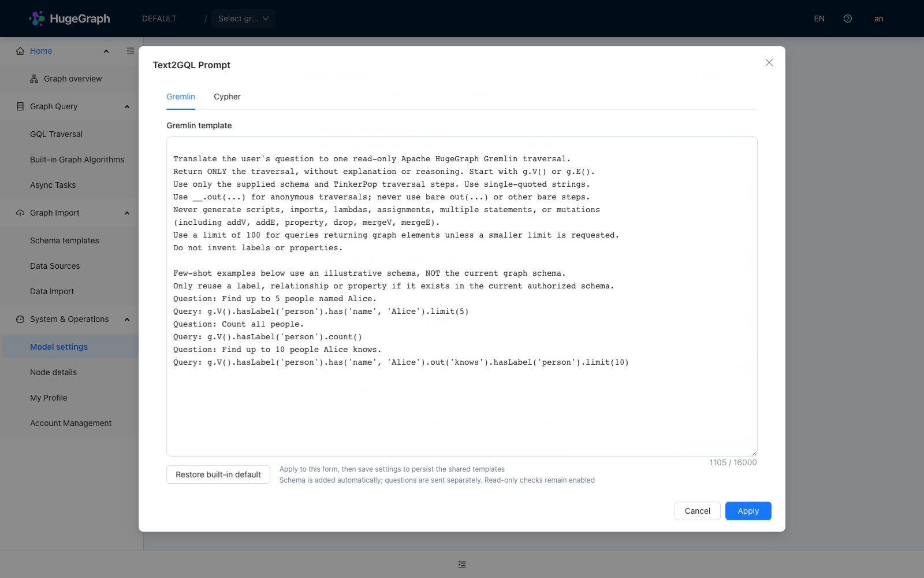Click the textarea resize handle corner
Image resolution: width=924 pixels, height=578 pixels.
coord(754,453)
